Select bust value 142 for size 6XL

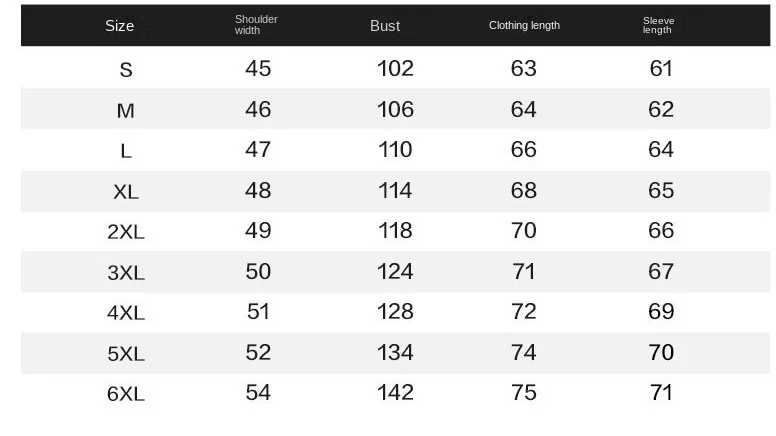coord(395,393)
